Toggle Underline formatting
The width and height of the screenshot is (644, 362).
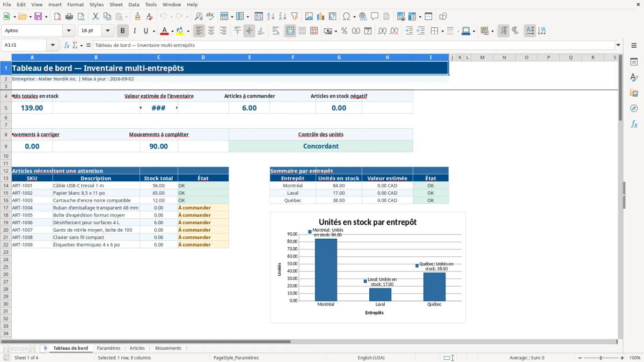coord(146,31)
